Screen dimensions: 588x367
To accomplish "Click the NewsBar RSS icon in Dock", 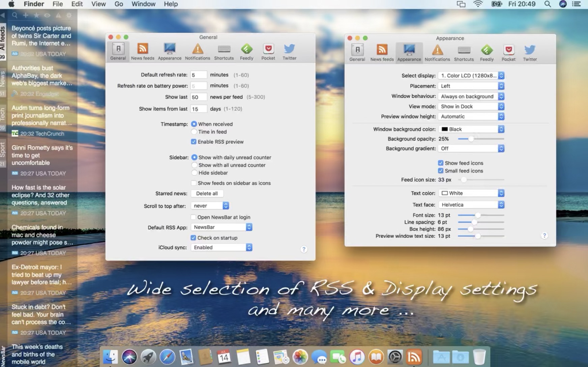I will tap(414, 357).
